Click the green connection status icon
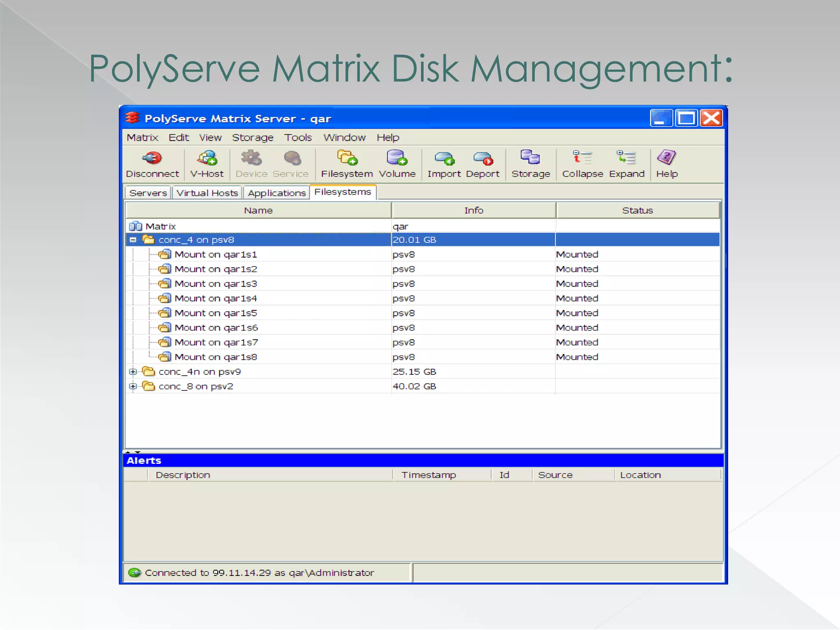This screenshot has width=840, height=630. 135,573
